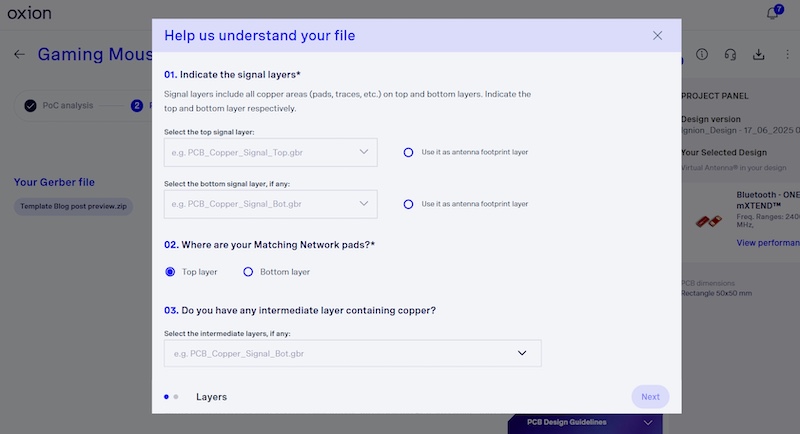Expand the intermediate layers dropdown
Viewport: 800px width, 434px height.
[x=353, y=353]
